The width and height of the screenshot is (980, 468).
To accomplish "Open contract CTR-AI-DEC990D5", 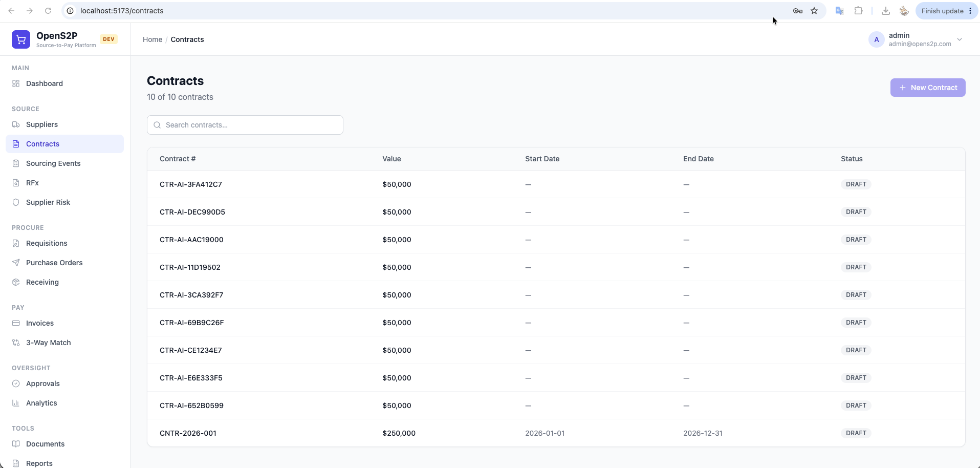I will [x=192, y=212].
